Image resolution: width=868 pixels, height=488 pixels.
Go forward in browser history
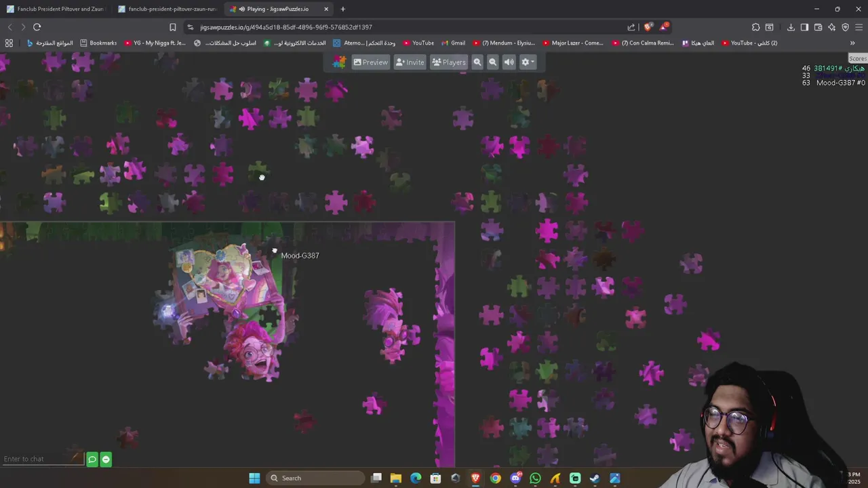tap(23, 27)
